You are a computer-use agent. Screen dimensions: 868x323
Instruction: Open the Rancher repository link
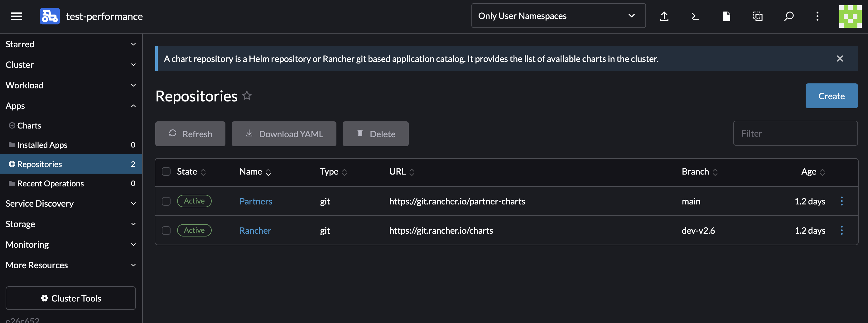click(255, 231)
